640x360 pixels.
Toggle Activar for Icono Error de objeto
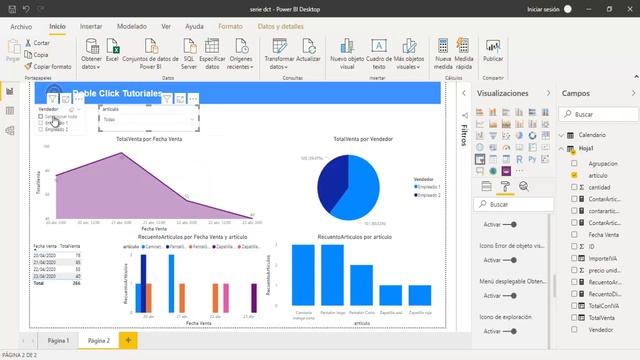point(510,260)
